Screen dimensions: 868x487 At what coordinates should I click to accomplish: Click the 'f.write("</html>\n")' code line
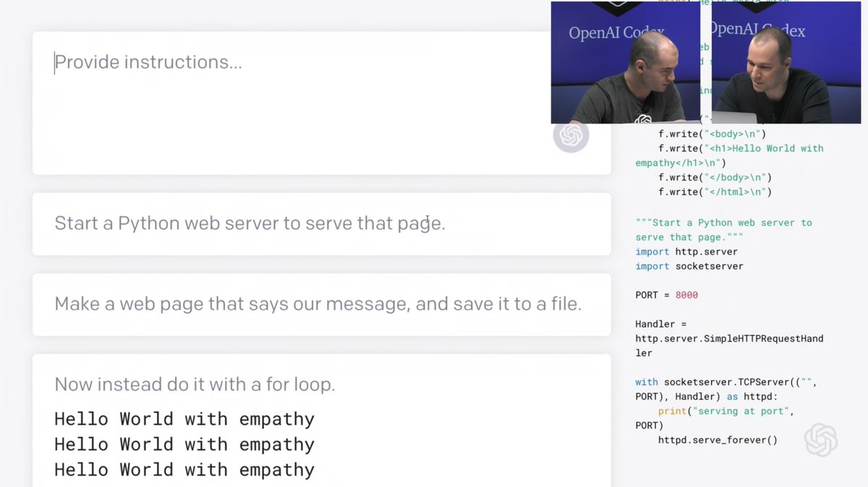[x=715, y=192]
